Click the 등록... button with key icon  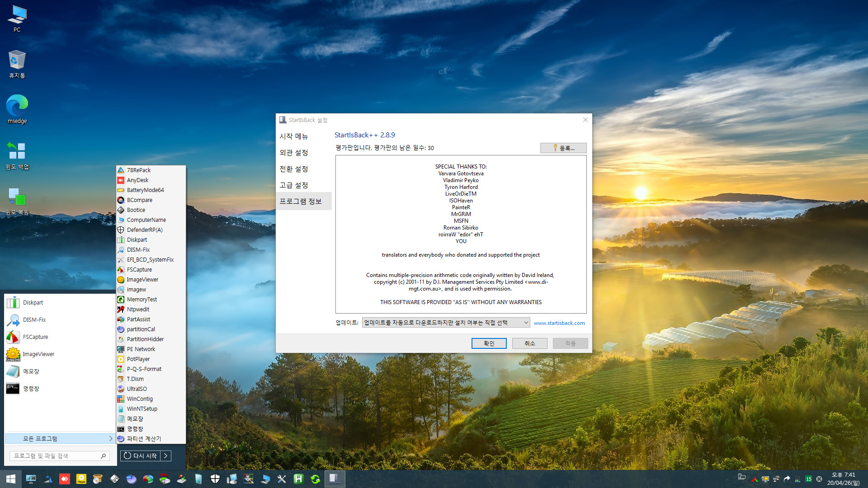pyautogui.click(x=563, y=148)
